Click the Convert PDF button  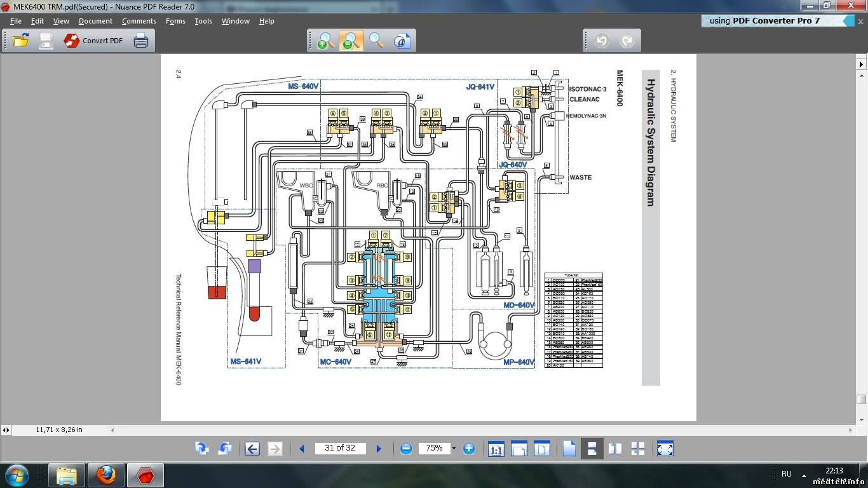(93, 41)
